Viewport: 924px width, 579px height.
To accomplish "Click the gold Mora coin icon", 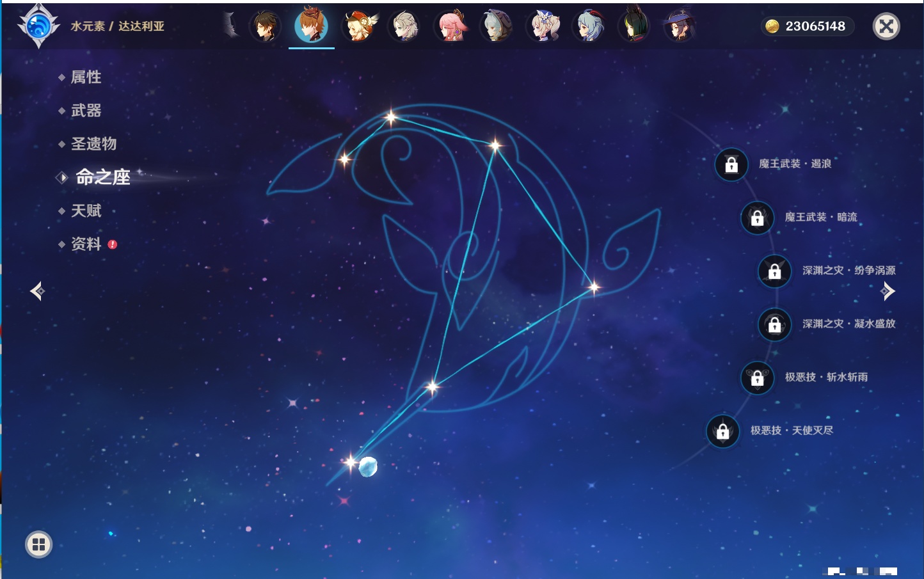I will [772, 26].
